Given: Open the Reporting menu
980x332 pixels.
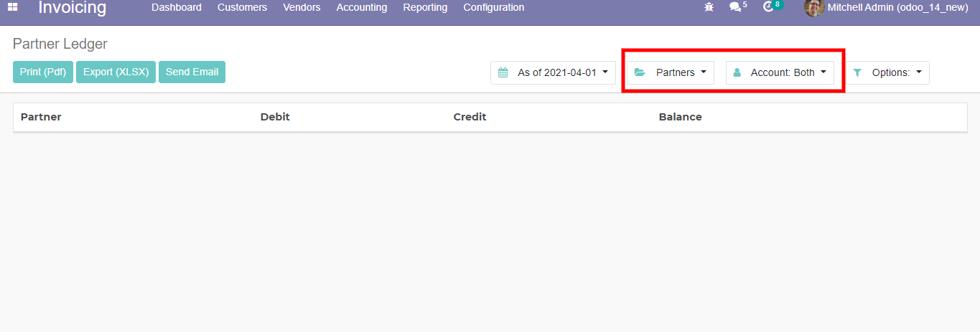Looking at the screenshot, I should click(425, 7).
